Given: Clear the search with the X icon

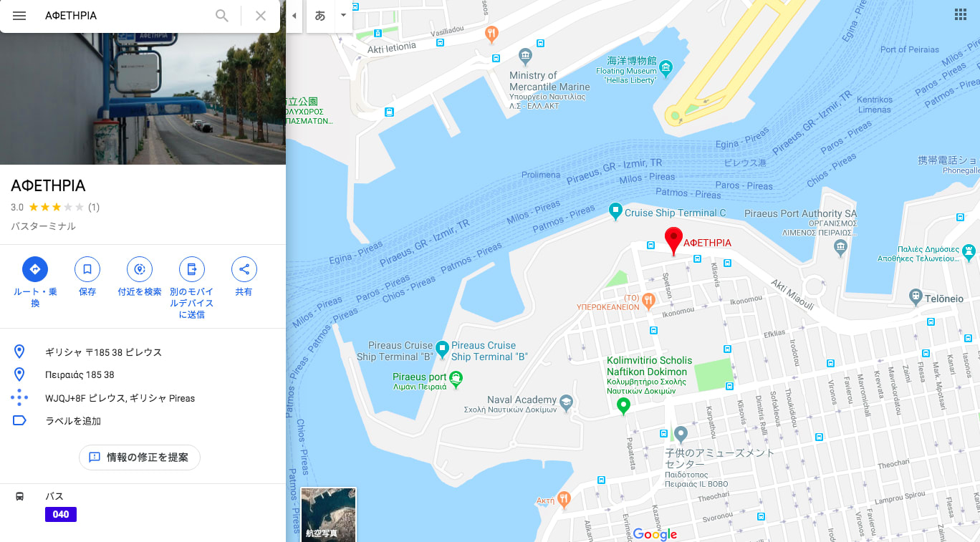Looking at the screenshot, I should click(x=261, y=16).
